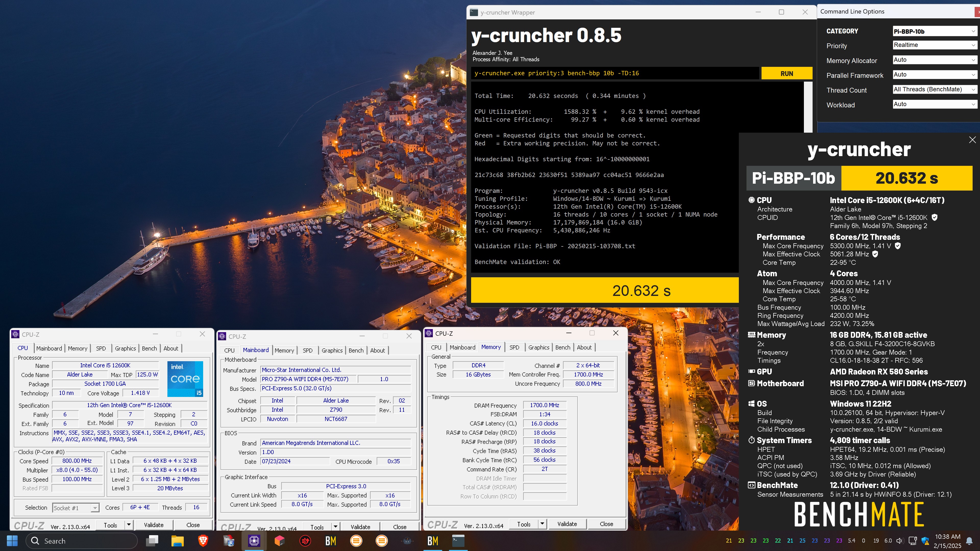Screen dimensions: 980x551
Task: Click Validate in the Memory window
Action: point(567,524)
